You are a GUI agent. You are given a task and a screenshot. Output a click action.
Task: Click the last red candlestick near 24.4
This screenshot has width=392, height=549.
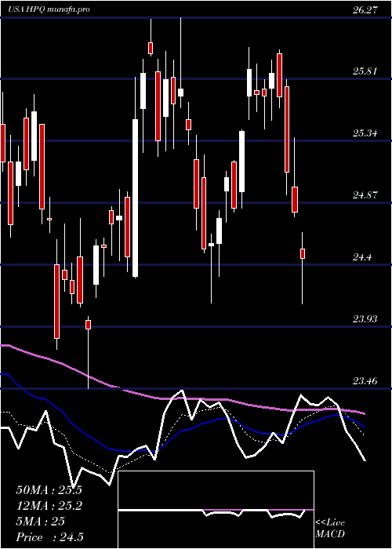(303, 253)
